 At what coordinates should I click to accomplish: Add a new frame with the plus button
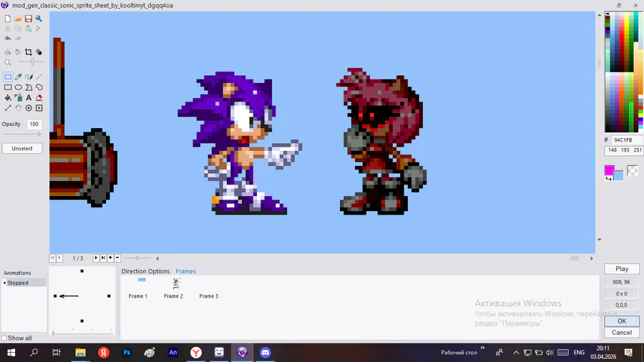tap(110, 258)
